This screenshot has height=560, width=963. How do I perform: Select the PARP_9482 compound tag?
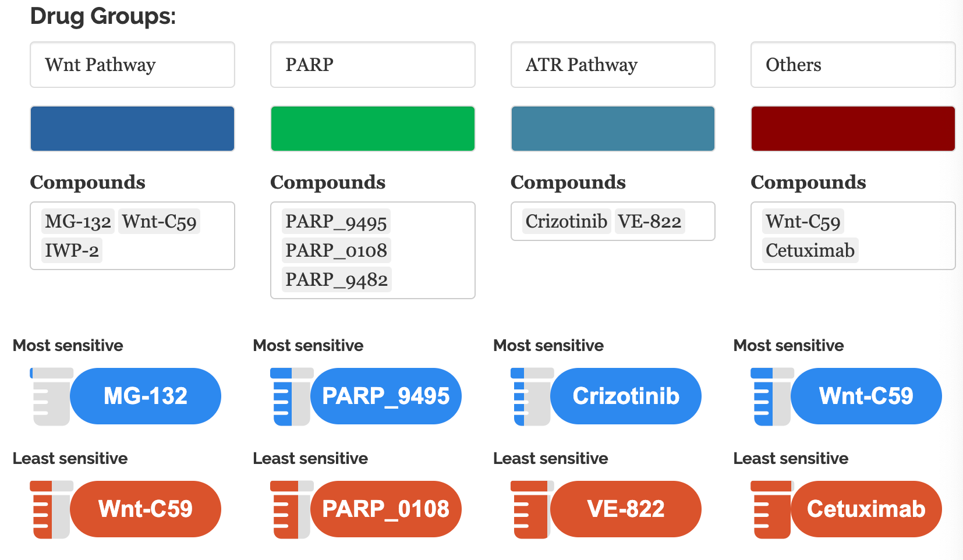336,279
